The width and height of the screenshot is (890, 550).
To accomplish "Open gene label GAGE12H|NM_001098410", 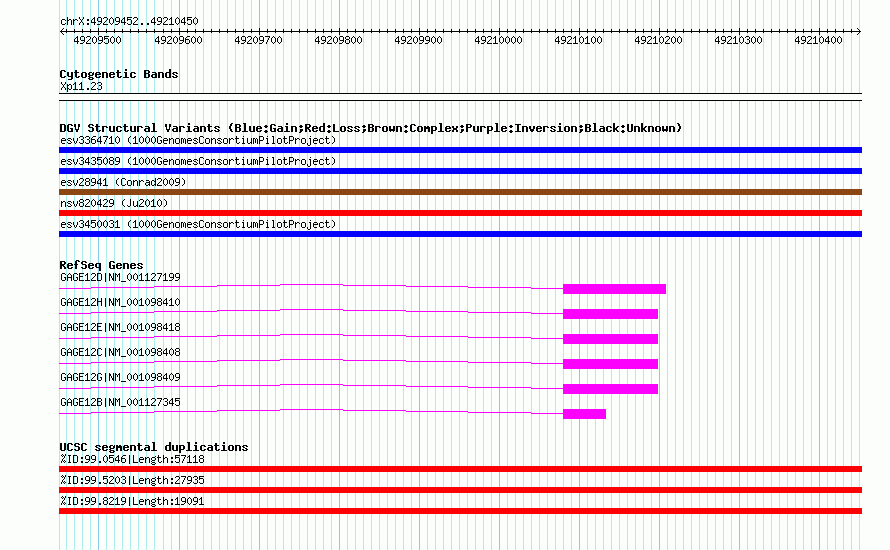I will tap(120, 303).
